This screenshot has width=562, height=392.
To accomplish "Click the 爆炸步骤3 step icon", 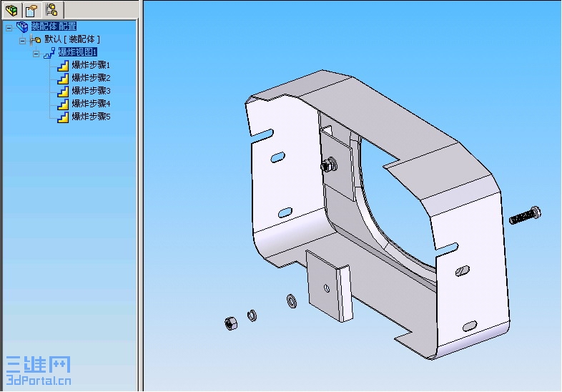I will (x=63, y=92).
